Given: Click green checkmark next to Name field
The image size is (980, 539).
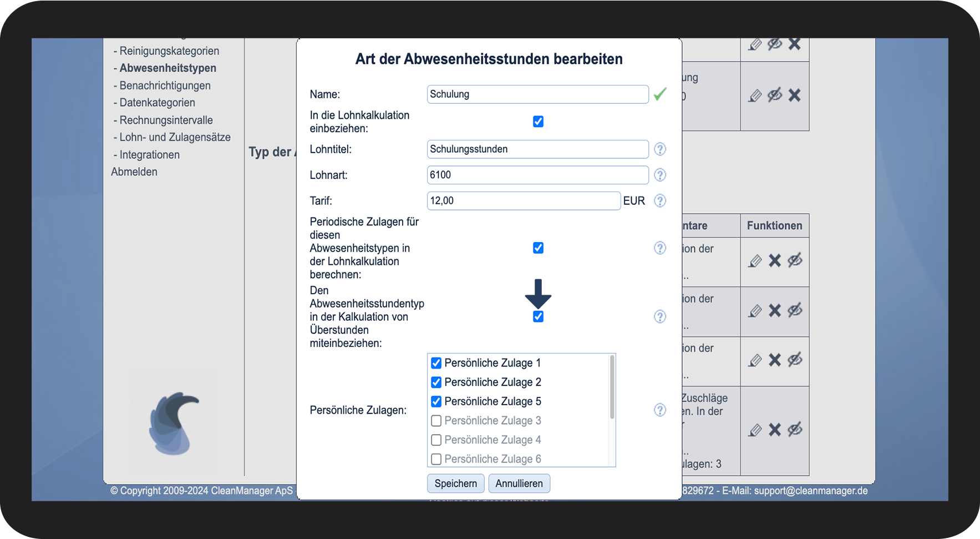Looking at the screenshot, I should pos(659,94).
